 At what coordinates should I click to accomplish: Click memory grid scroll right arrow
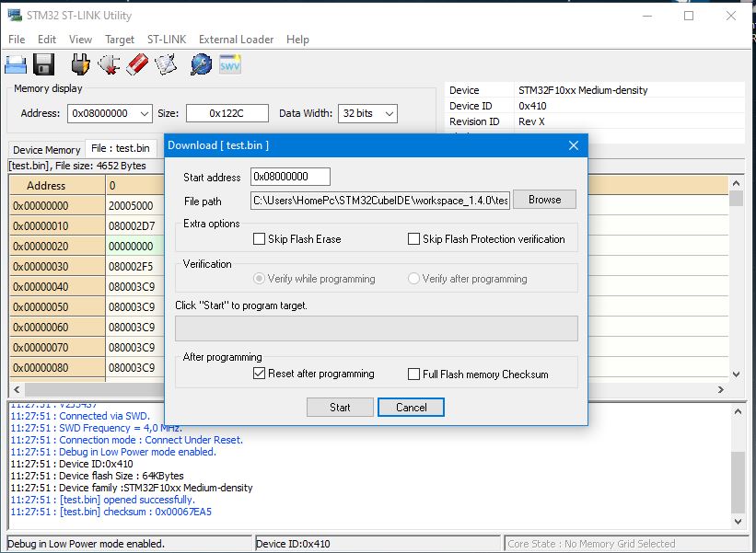(721, 389)
